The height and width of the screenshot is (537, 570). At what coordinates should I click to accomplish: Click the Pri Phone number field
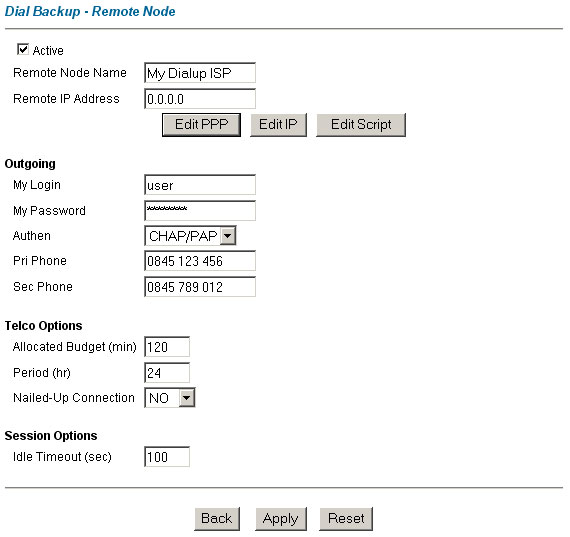[200, 261]
